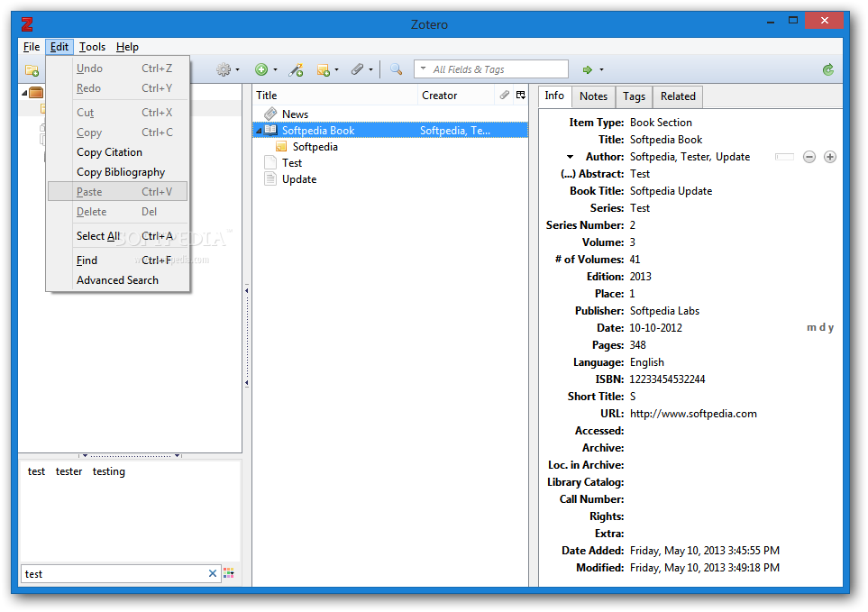Open the Tools menu
The image size is (868, 612).
(92, 47)
